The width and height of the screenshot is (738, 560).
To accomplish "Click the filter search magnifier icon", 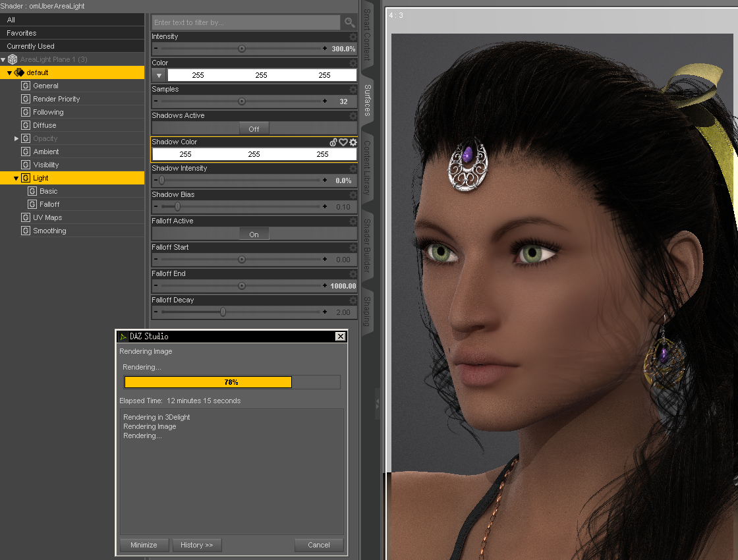I will pos(349,22).
